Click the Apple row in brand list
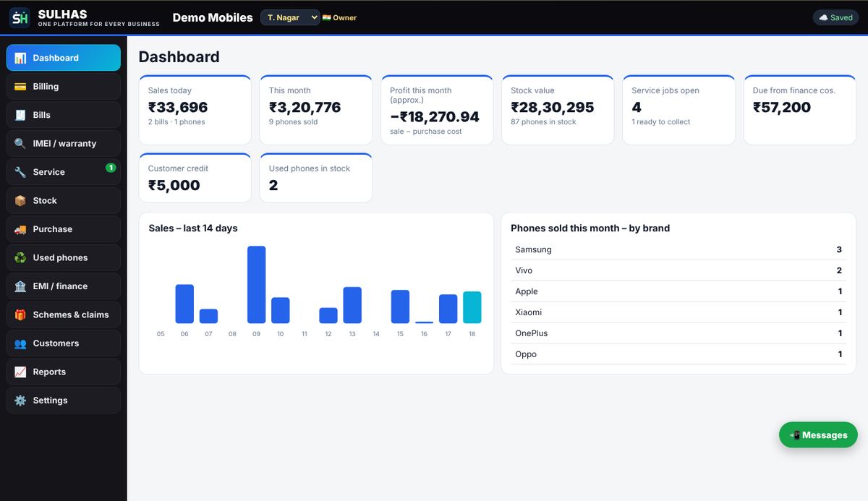The width and height of the screenshot is (868, 501). [x=678, y=291]
